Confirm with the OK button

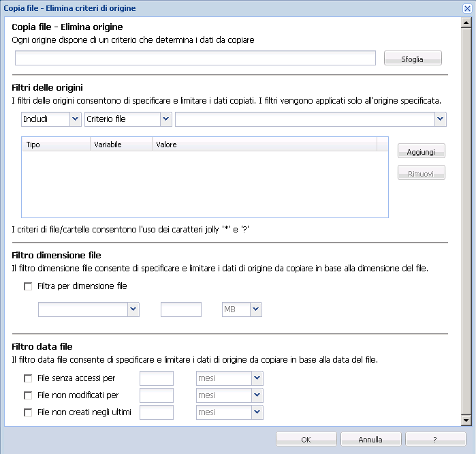[306, 440]
